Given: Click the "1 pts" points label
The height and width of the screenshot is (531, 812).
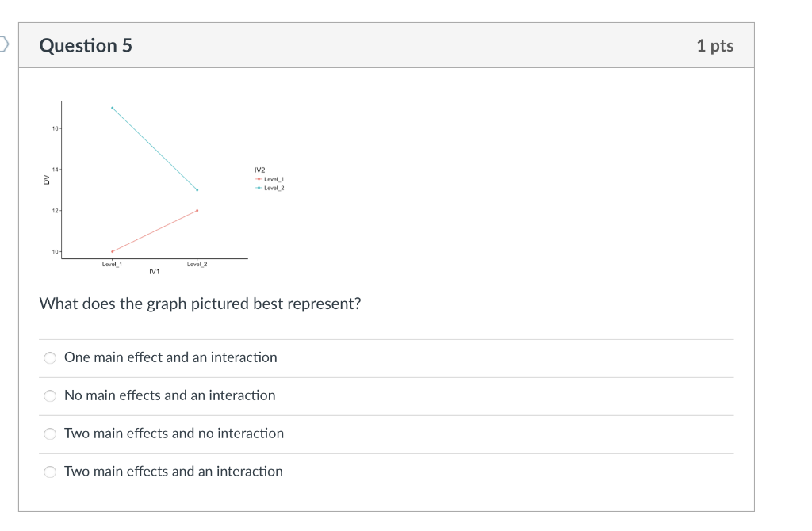Looking at the screenshot, I should click(714, 46).
